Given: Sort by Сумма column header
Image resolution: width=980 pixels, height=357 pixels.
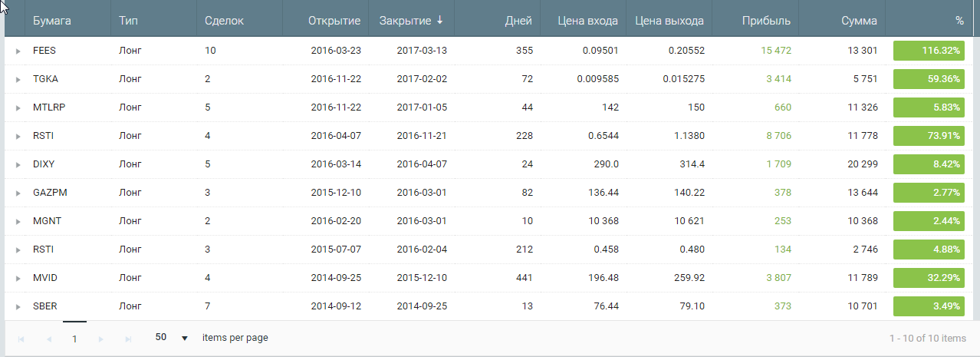Looking at the screenshot, I should click(x=858, y=21).
